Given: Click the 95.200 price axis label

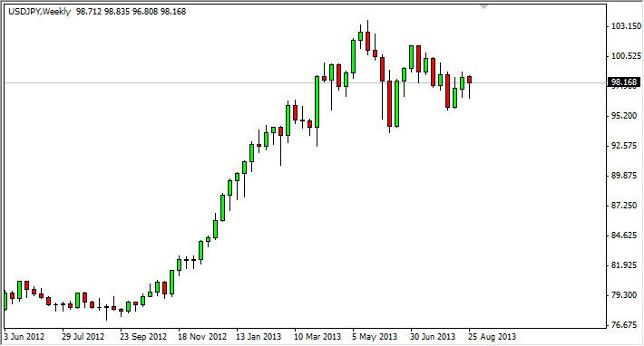Looking at the screenshot, I should click(624, 116).
